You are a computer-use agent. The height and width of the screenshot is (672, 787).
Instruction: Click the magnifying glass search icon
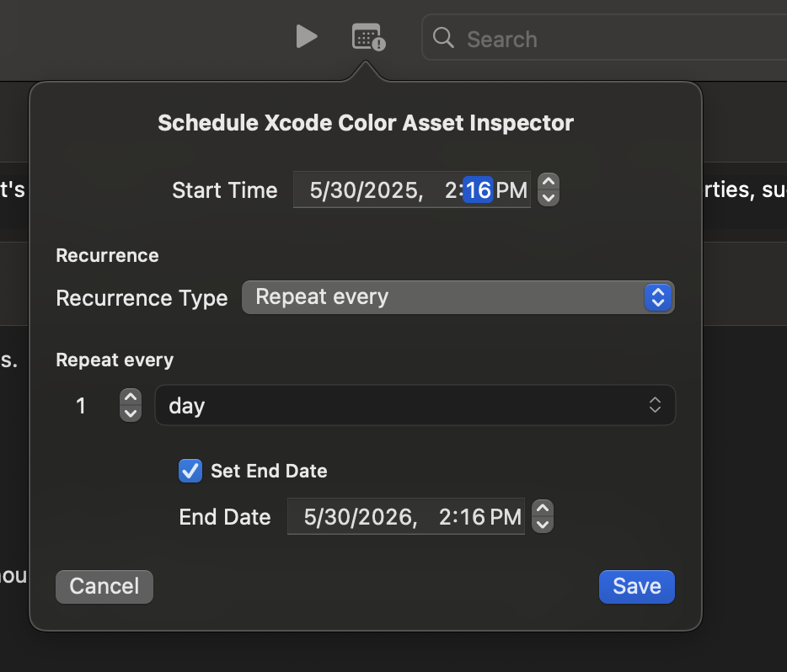click(x=443, y=38)
